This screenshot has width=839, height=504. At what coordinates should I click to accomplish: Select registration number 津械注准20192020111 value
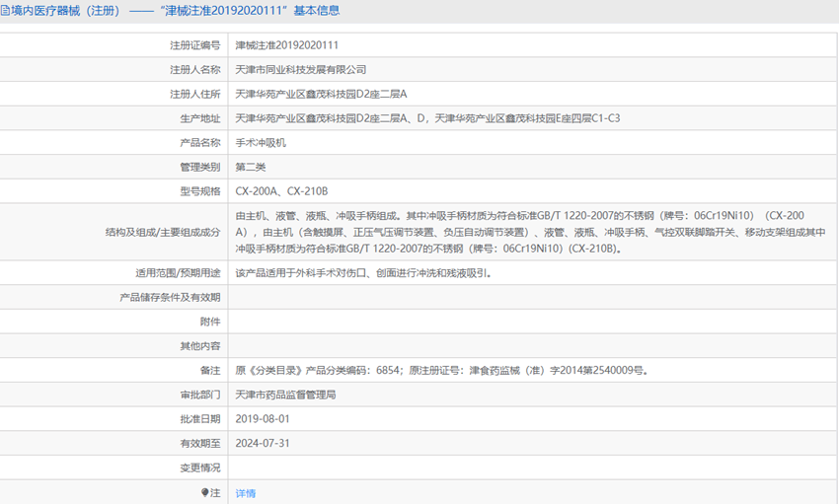287,45
